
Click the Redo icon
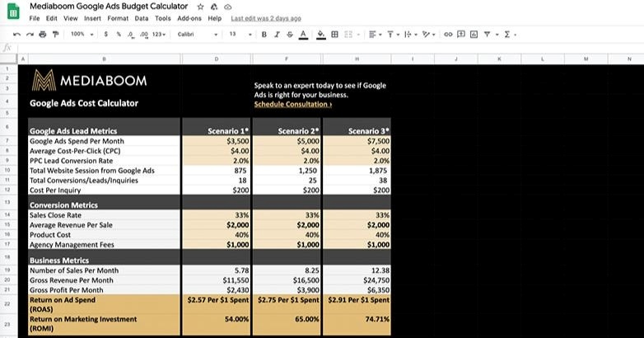point(30,35)
